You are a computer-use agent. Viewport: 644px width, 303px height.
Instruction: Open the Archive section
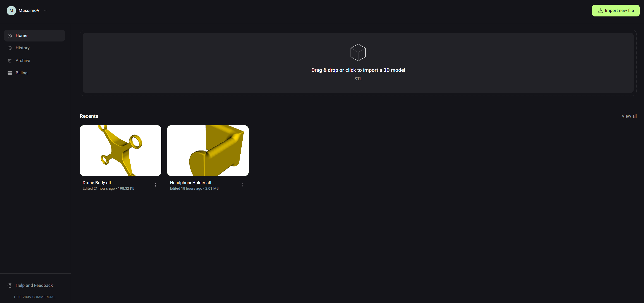[x=23, y=61]
